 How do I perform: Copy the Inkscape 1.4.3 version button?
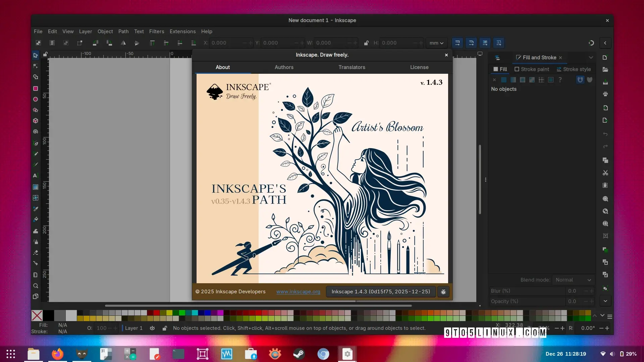[x=380, y=292]
